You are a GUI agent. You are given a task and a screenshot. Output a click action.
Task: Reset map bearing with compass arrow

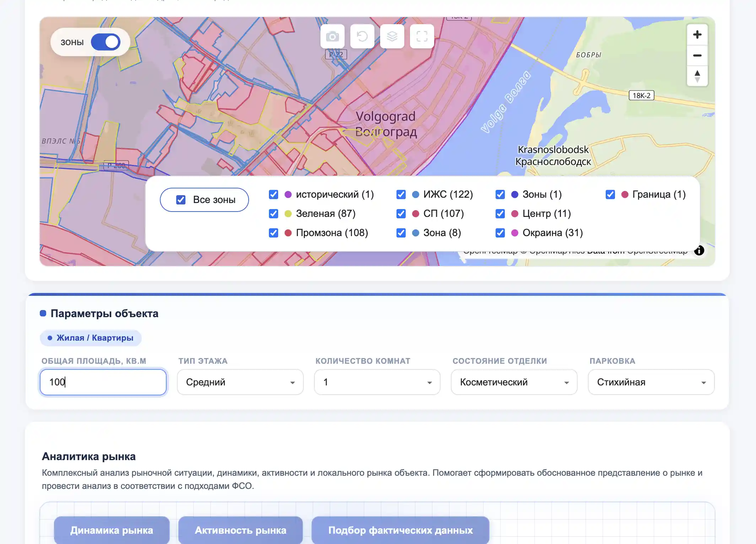point(697,76)
